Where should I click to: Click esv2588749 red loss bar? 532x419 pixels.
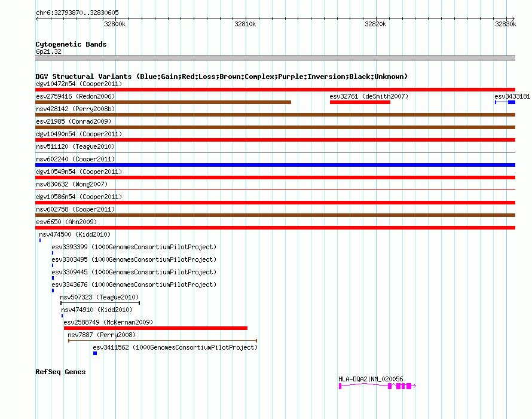click(156, 328)
